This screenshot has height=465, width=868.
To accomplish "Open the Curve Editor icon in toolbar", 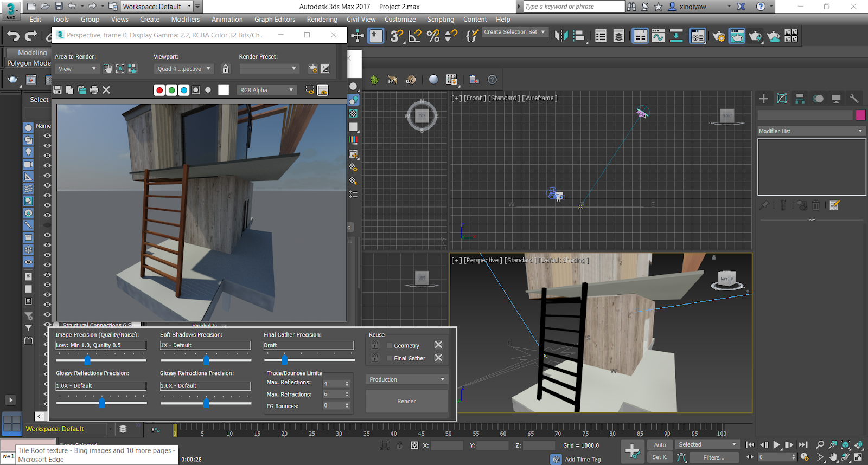I will 658,36.
